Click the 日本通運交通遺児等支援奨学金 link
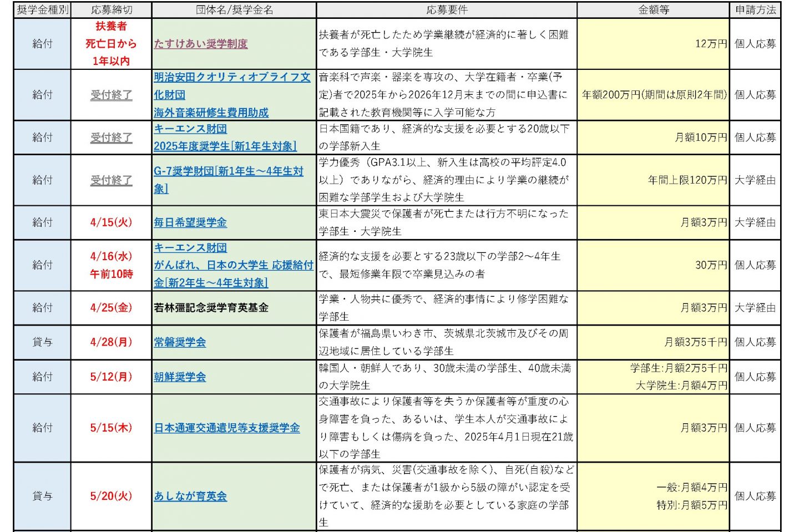 coord(226,428)
